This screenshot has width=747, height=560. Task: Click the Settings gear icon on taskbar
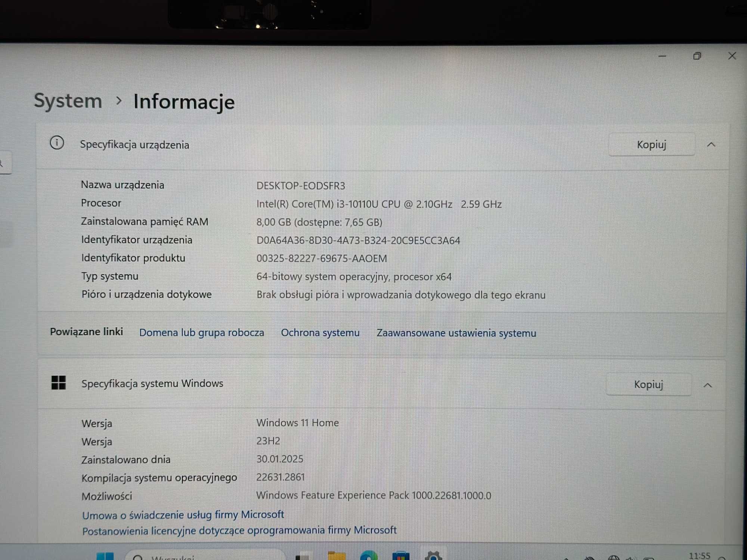pyautogui.click(x=433, y=556)
